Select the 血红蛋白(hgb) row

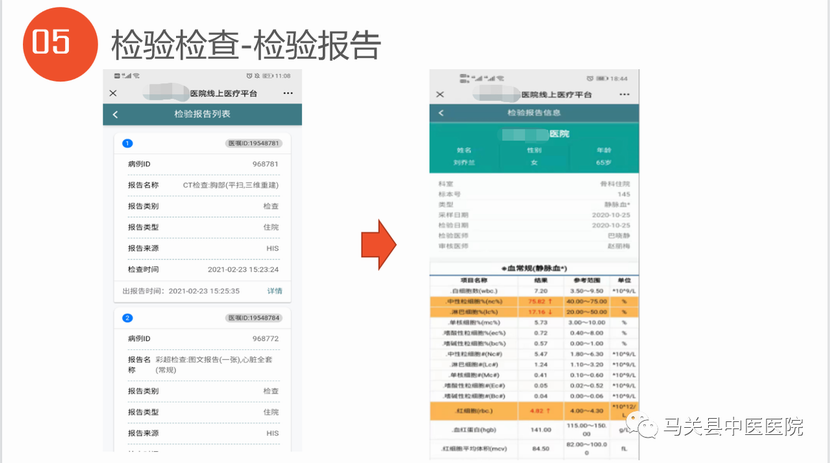tap(534, 430)
